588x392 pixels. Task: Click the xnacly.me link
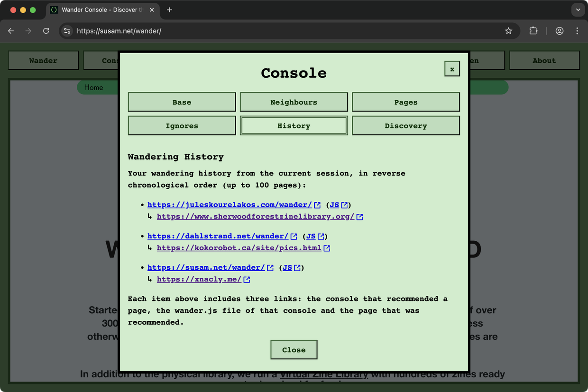[199, 279]
